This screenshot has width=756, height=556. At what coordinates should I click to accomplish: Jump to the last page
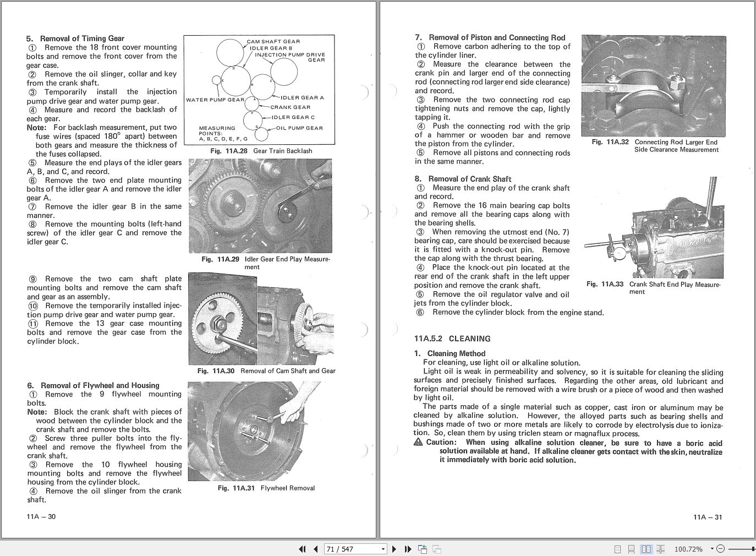point(407,549)
